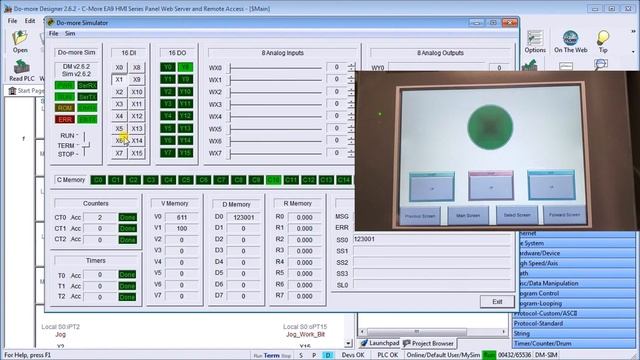The height and width of the screenshot is (360, 640).
Task: Click the SS0 string field
Action: point(432,239)
